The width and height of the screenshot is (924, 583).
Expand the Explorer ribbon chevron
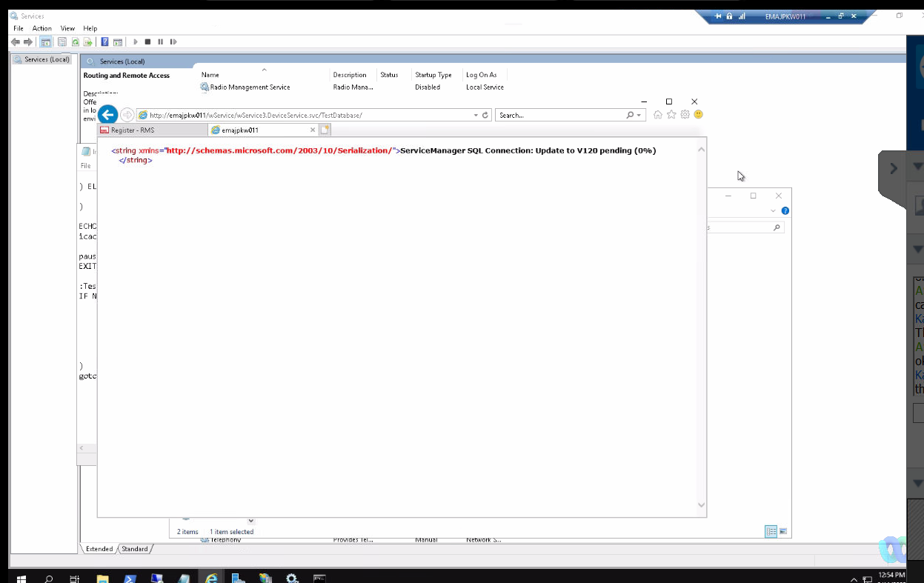click(774, 210)
